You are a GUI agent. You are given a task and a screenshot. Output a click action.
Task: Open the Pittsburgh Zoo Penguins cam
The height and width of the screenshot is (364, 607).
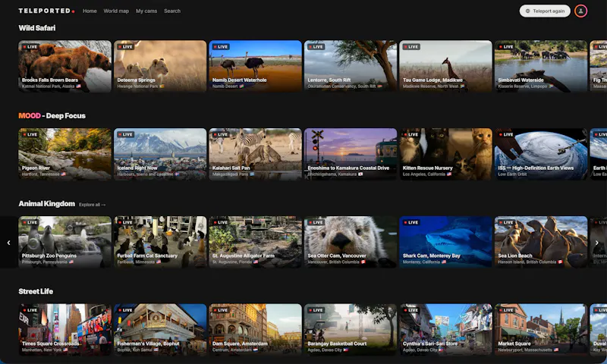pyautogui.click(x=64, y=242)
